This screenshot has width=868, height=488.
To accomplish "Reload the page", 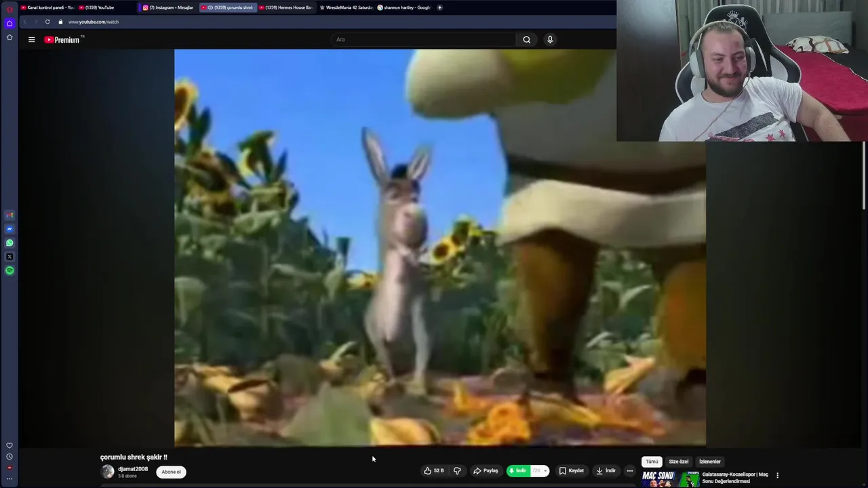I will pos(47,22).
